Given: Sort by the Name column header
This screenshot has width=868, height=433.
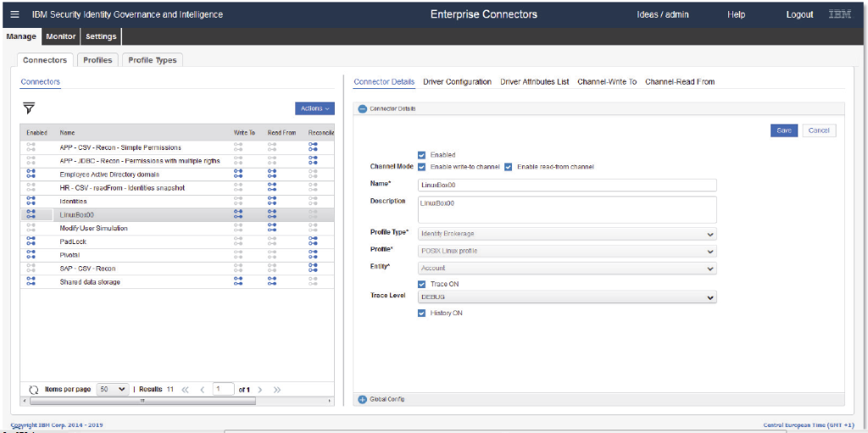Looking at the screenshot, I should click(x=67, y=133).
